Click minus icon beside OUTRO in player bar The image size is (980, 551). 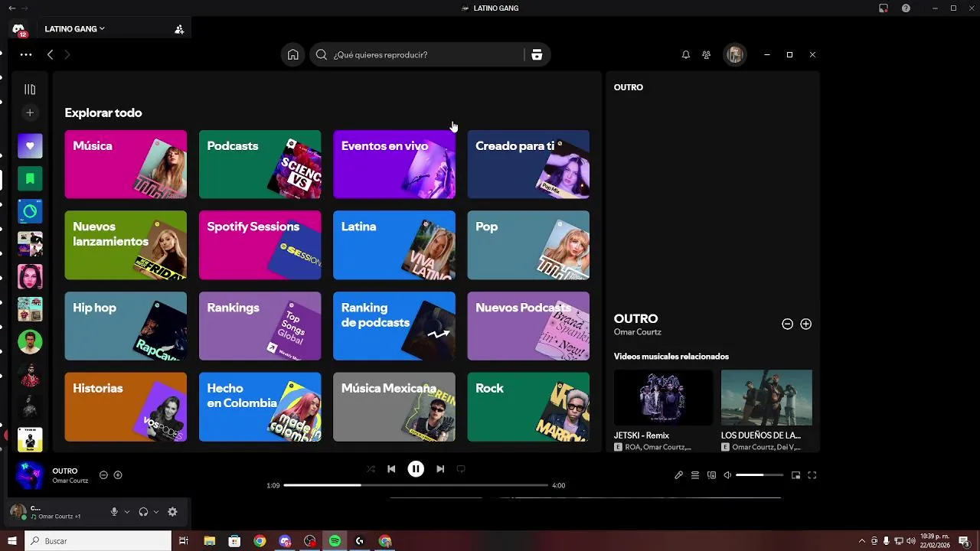point(103,475)
